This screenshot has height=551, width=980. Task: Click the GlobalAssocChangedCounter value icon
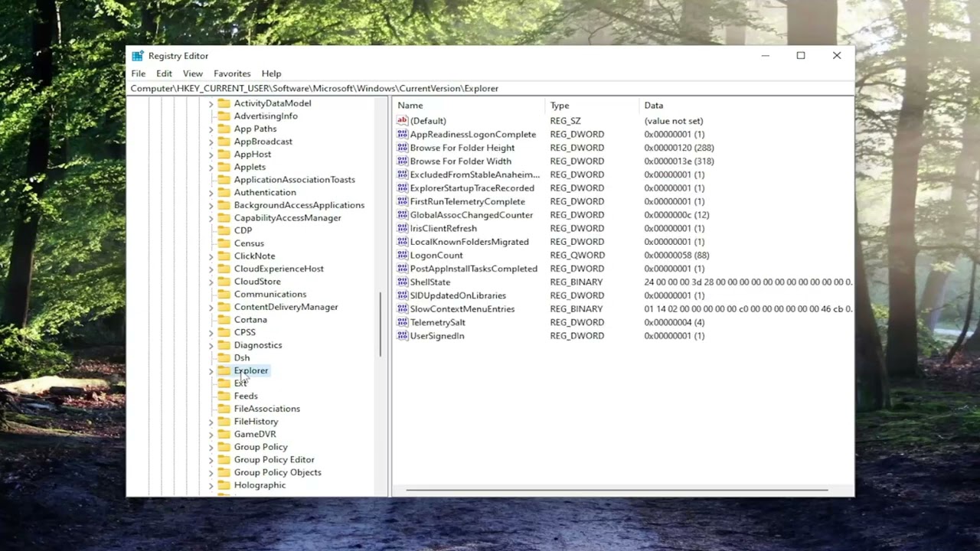coord(402,215)
